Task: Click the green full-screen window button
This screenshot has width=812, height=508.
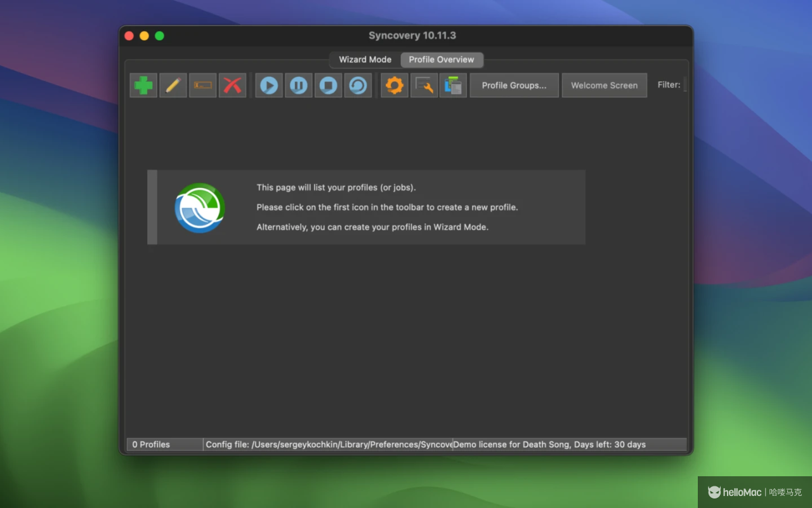Action: [159, 36]
